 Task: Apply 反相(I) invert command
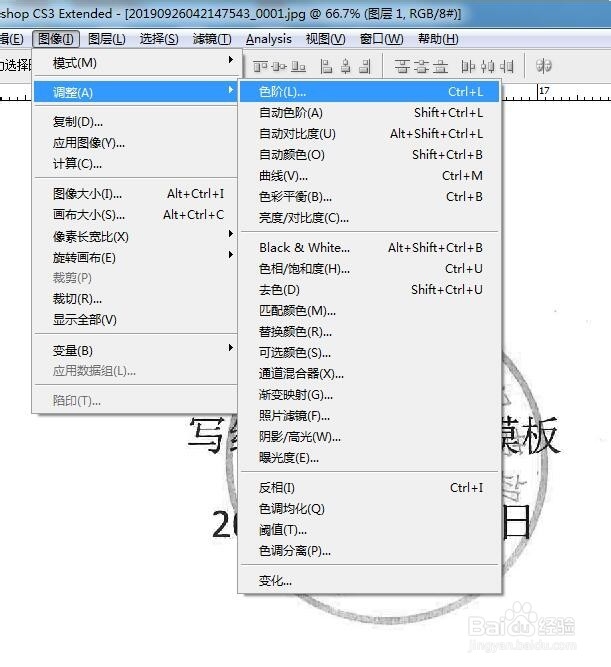coord(369,487)
